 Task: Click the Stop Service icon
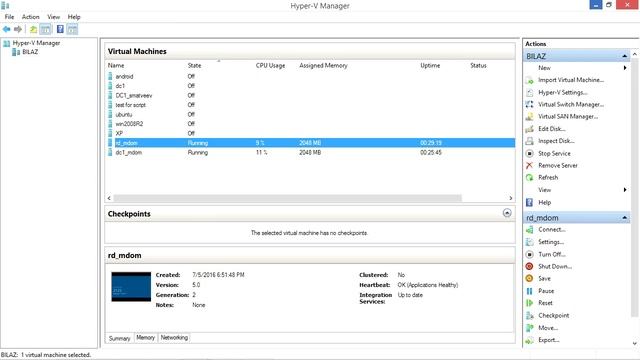(x=529, y=153)
